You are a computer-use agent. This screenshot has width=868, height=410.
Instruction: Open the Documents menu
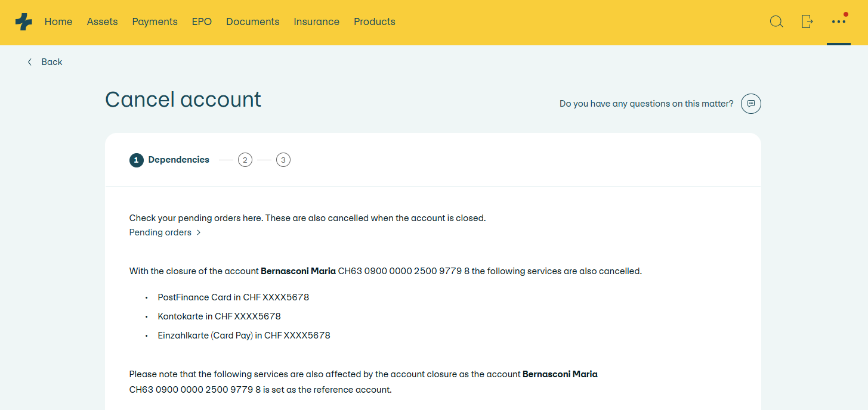(253, 21)
